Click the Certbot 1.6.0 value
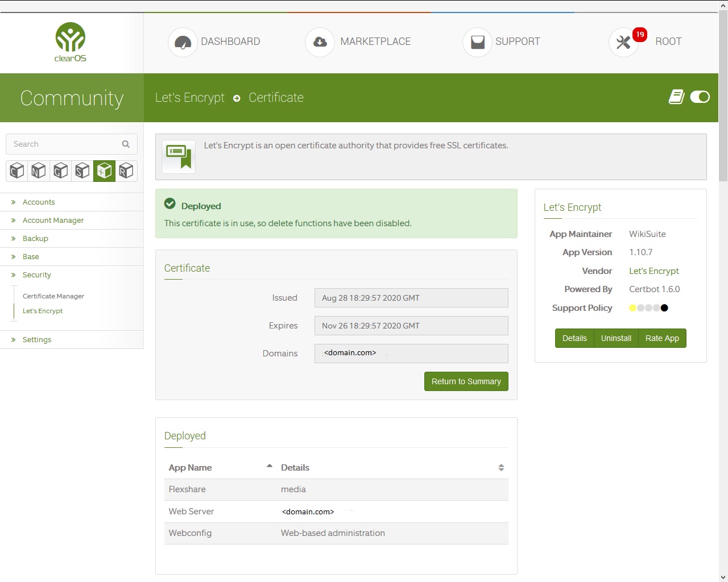728x582 pixels. (x=655, y=289)
